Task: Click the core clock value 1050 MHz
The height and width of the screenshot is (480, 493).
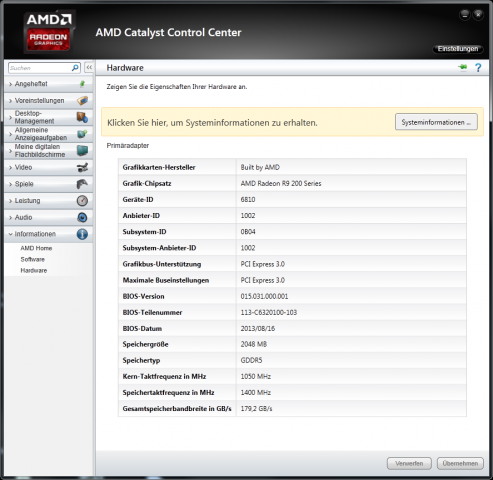Action: (256, 377)
